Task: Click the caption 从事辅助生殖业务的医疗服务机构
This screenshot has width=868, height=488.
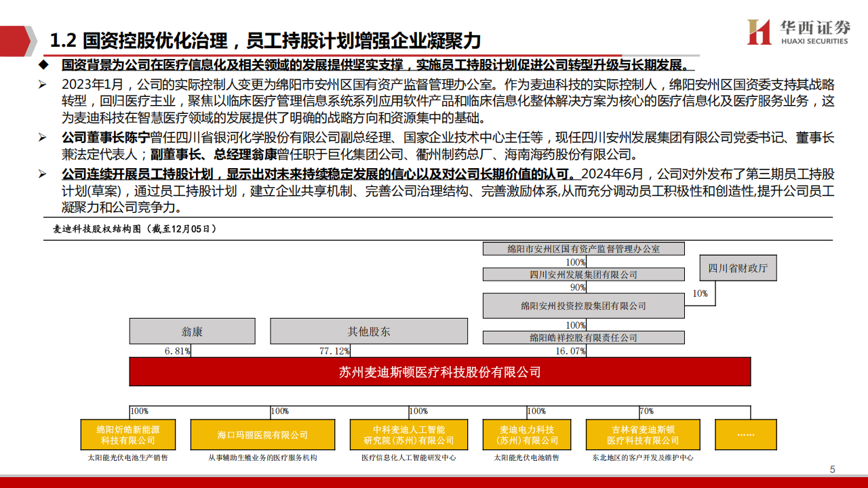Action: [262, 457]
